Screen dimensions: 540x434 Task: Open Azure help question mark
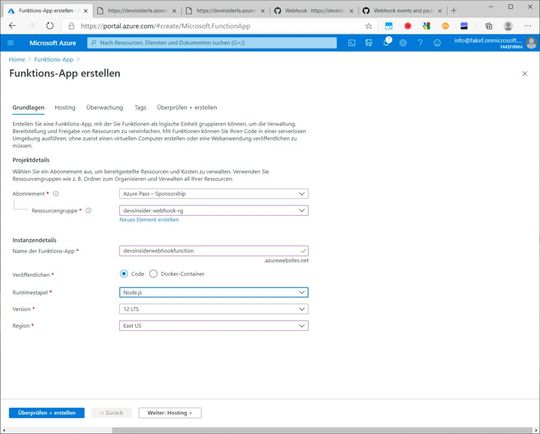420,43
